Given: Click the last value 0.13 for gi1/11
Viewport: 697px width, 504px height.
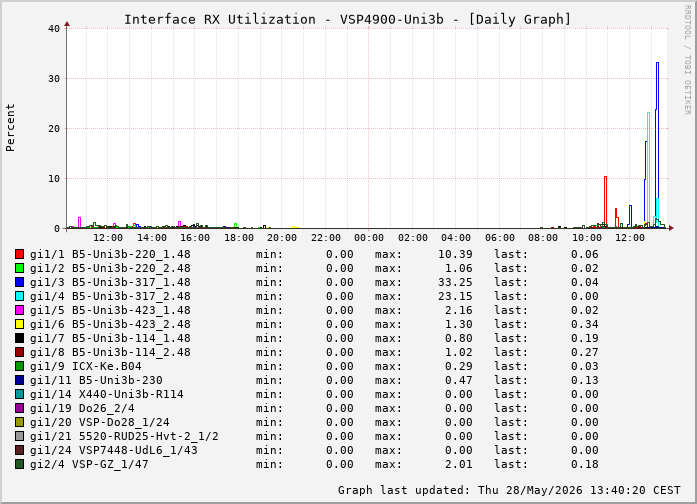Looking at the screenshot, I should (x=585, y=380).
